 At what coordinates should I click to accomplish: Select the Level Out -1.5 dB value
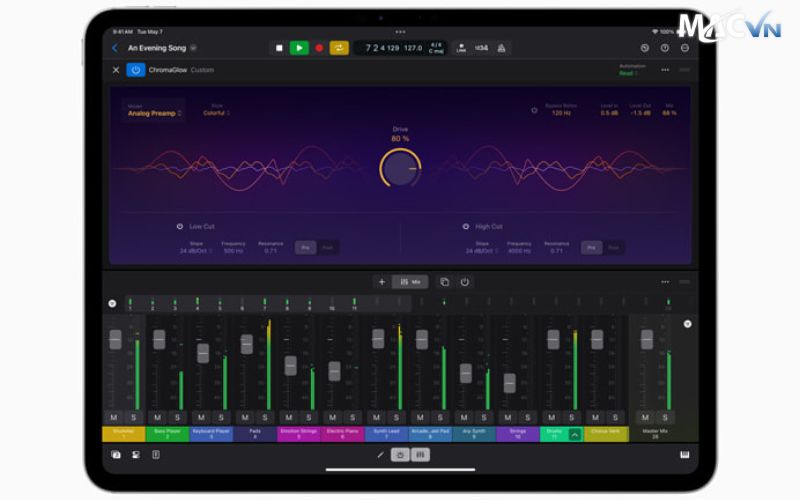(x=640, y=113)
